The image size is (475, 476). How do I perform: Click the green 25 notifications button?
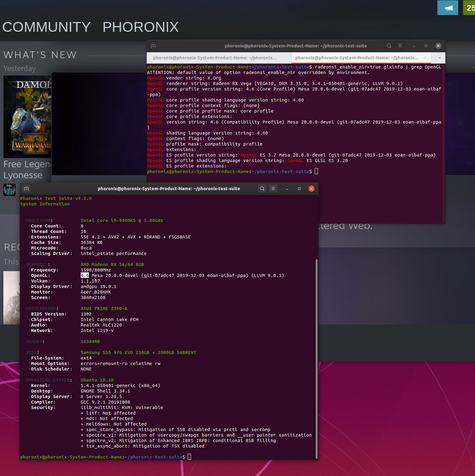469,8
